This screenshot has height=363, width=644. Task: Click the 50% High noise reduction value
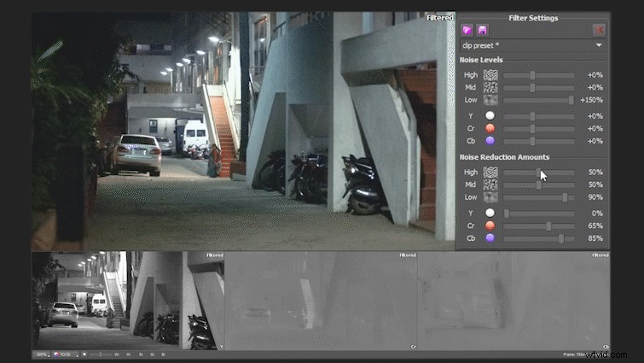point(595,173)
